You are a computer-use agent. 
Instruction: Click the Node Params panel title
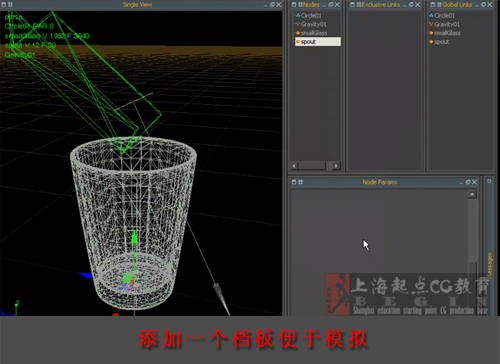pyautogui.click(x=380, y=182)
